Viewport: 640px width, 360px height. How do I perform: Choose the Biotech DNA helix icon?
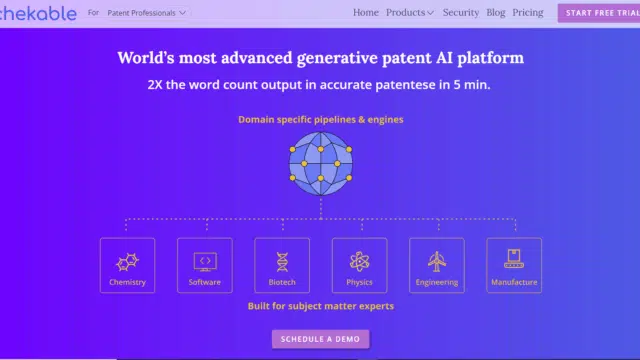click(x=282, y=262)
